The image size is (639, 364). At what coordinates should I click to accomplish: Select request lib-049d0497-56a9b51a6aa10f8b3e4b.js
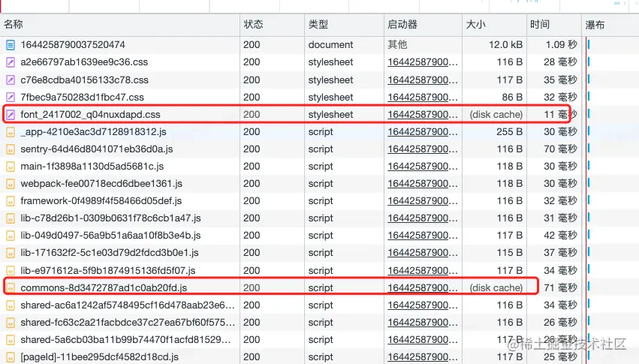tap(111, 236)
